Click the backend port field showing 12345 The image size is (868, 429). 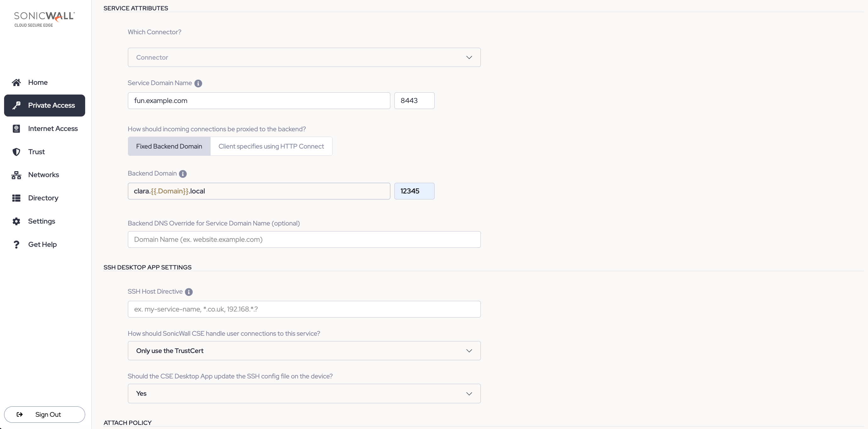(414, 191)
